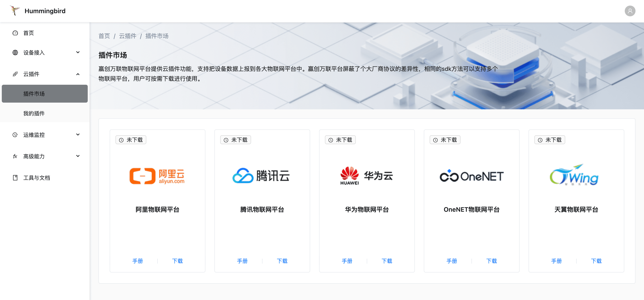Open the user avatar icon
Image resolution: width=644 pixels, height=300 pixels.
[x=630, y=11]
